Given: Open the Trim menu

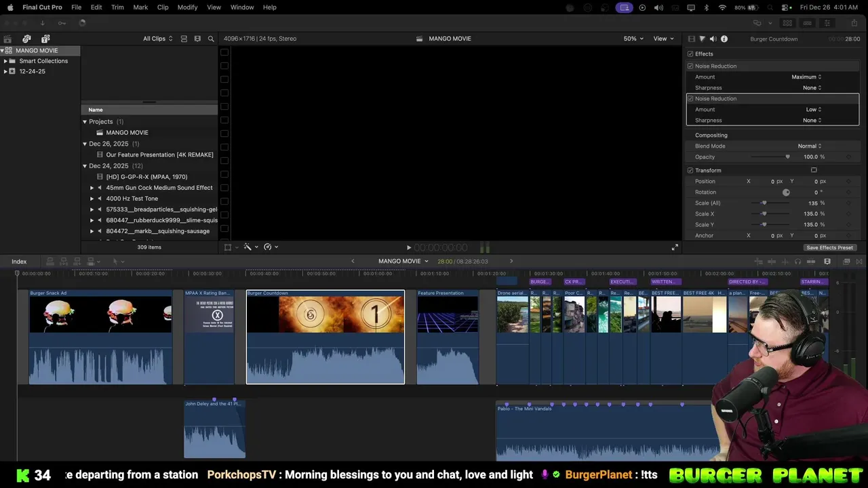Looking at the screenshot, I should [117, 7].
